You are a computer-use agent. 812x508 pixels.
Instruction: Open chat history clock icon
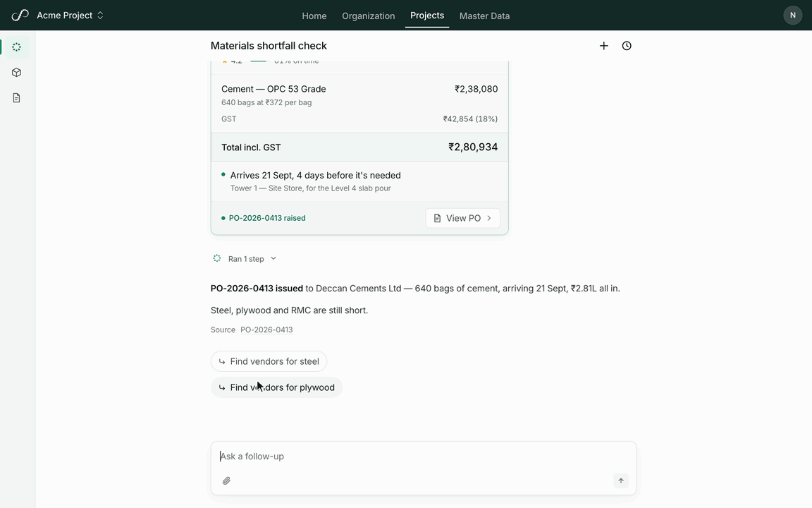(x=627, y=46)
